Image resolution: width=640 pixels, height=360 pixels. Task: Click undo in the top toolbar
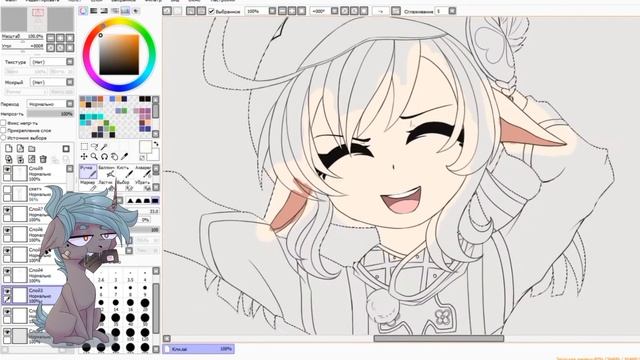point(167,11)
